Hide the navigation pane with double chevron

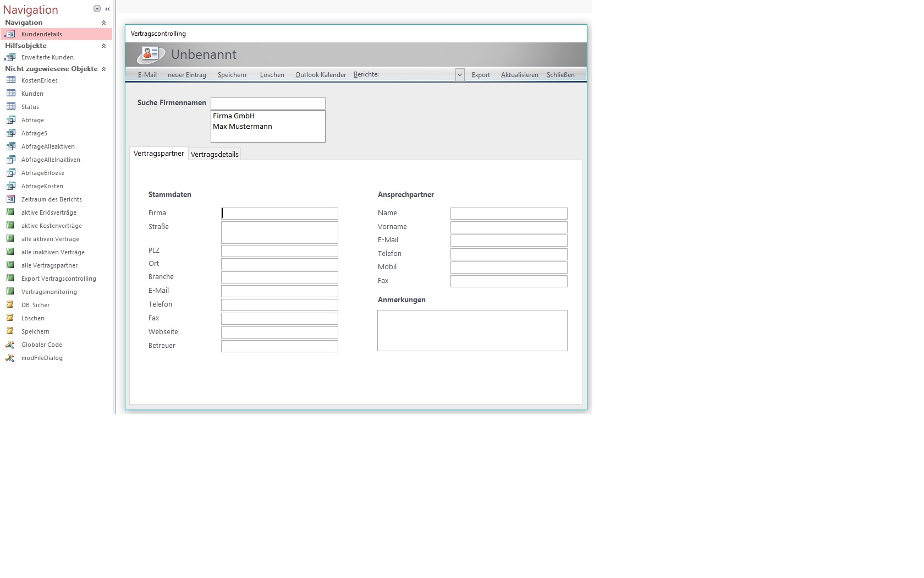pos(107,9)
